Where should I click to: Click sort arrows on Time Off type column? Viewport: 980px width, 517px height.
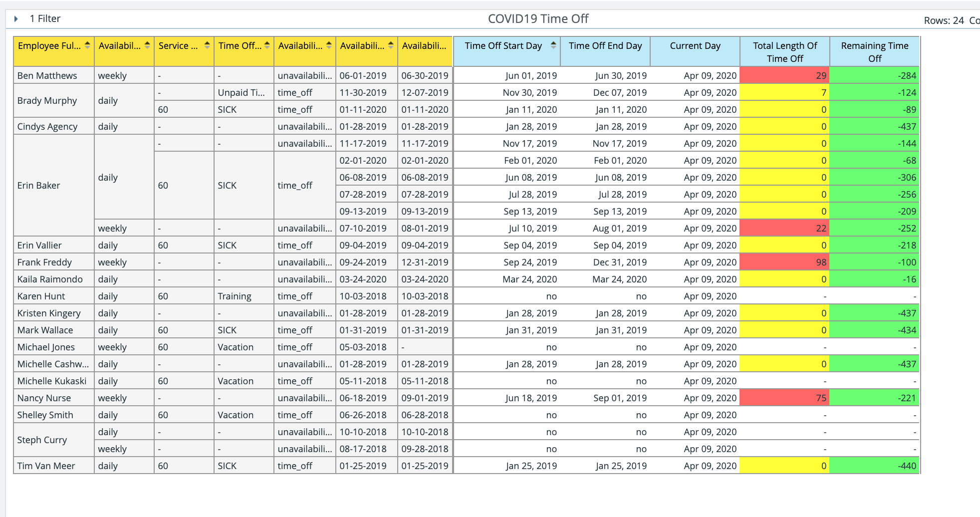coord(267,45)
